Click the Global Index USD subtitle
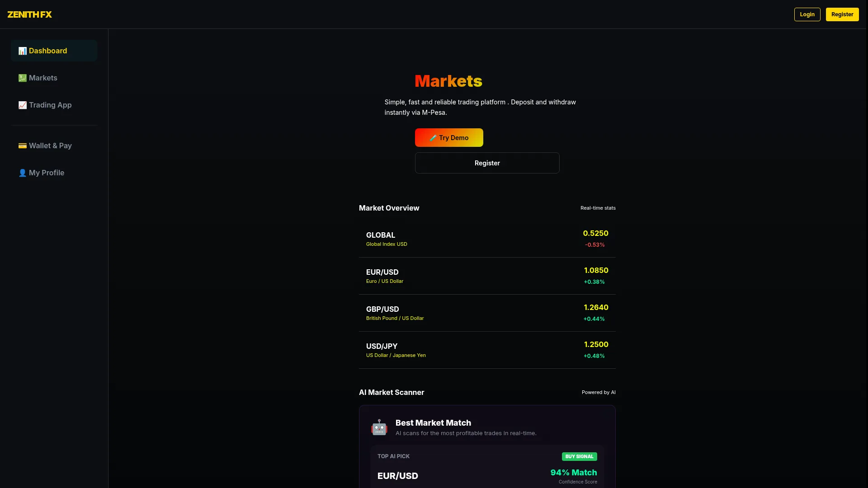Screen dimensions: 868x488 coord(387,244)
